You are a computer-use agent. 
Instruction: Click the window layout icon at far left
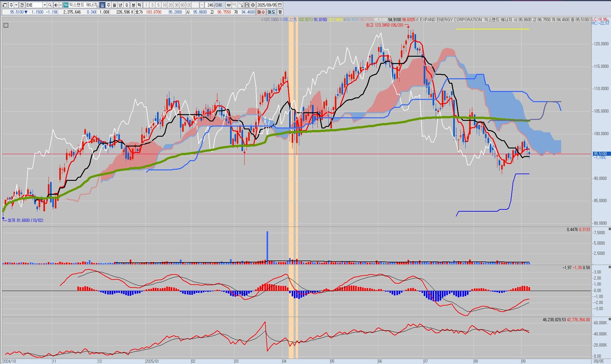pos(4,5)
